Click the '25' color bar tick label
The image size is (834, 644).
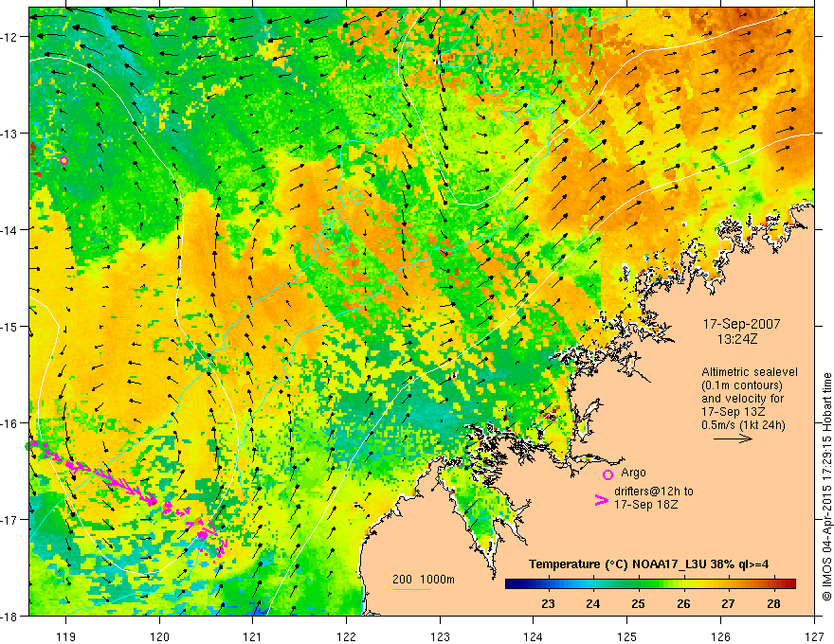(x=638, y=603)
